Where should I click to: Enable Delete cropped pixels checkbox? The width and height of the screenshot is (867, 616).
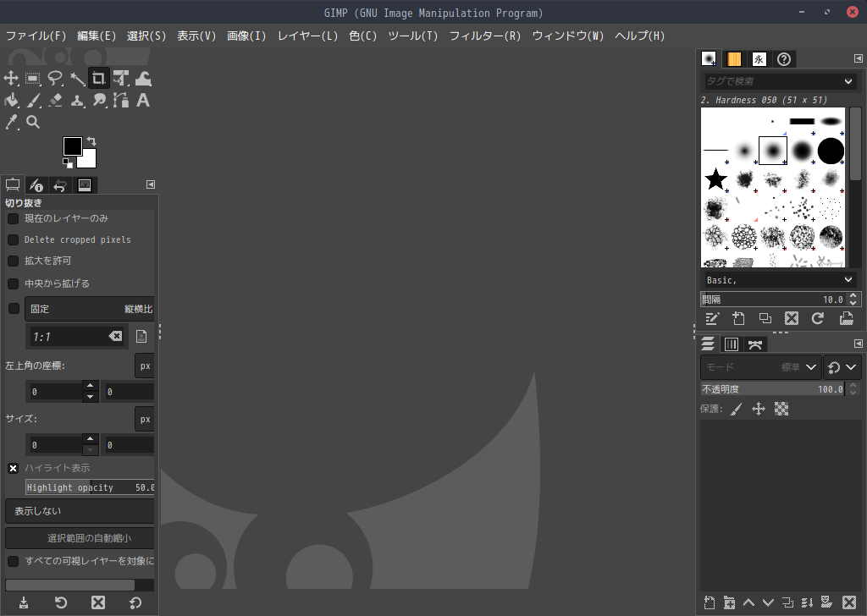pos(14,239)
